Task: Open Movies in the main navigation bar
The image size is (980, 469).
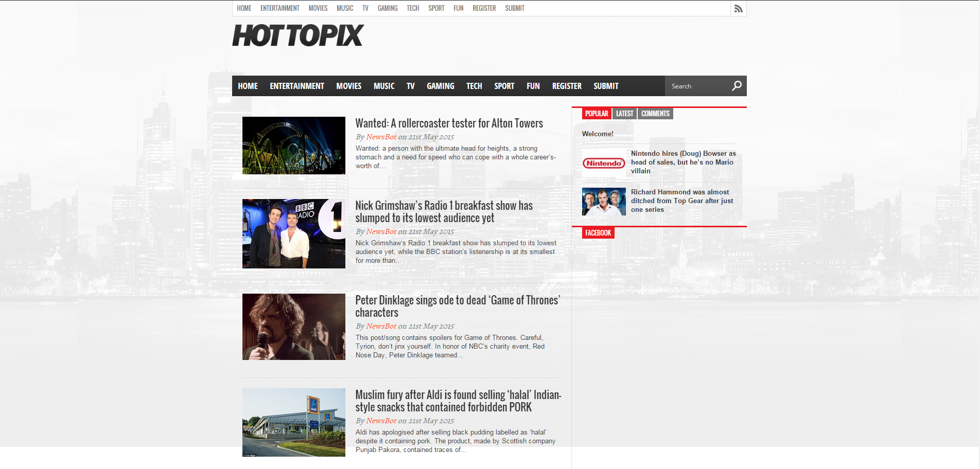Action: click(x=349, y=86)
